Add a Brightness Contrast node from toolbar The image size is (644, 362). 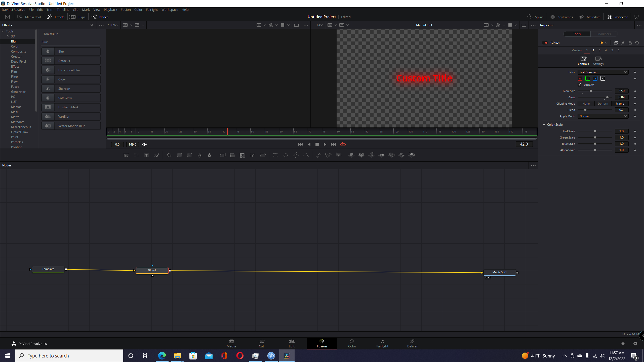click(x=200, y=155)
